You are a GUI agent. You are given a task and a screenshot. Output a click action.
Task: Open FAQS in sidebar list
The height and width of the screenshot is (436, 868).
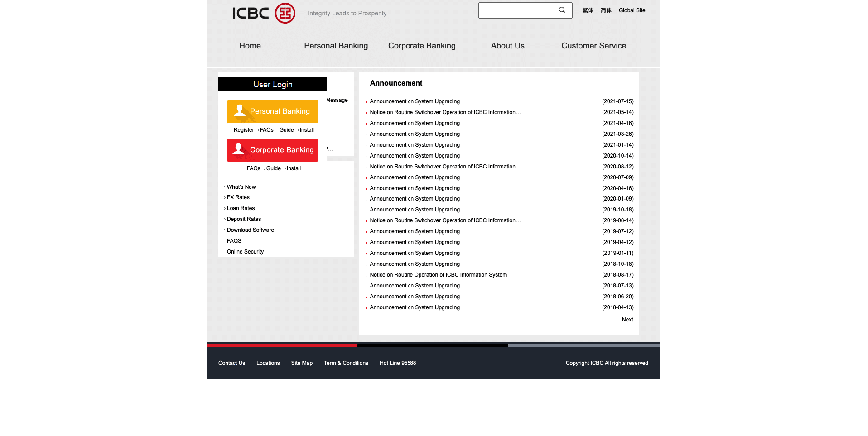pyautogui.click(x=234, y=241)
